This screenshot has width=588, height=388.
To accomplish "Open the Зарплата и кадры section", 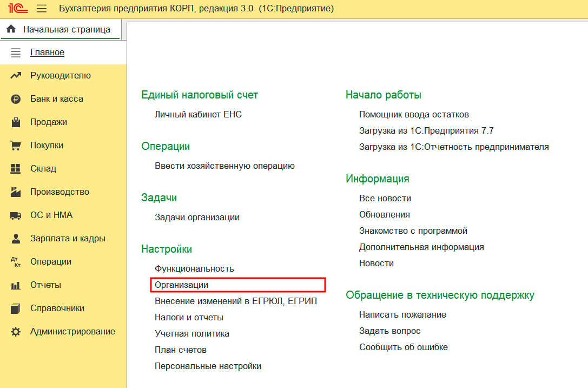I will click(x=68, y=239).
